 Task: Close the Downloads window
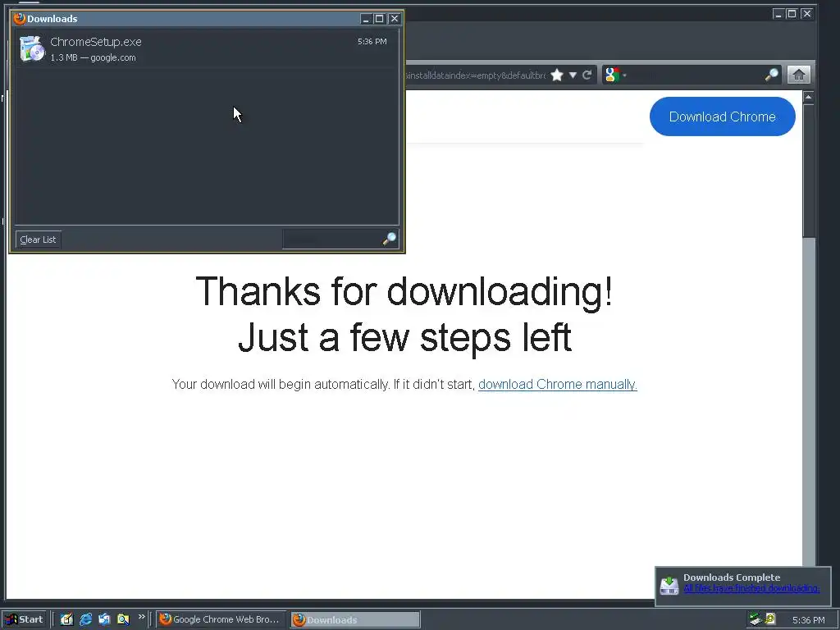(395, 19)
